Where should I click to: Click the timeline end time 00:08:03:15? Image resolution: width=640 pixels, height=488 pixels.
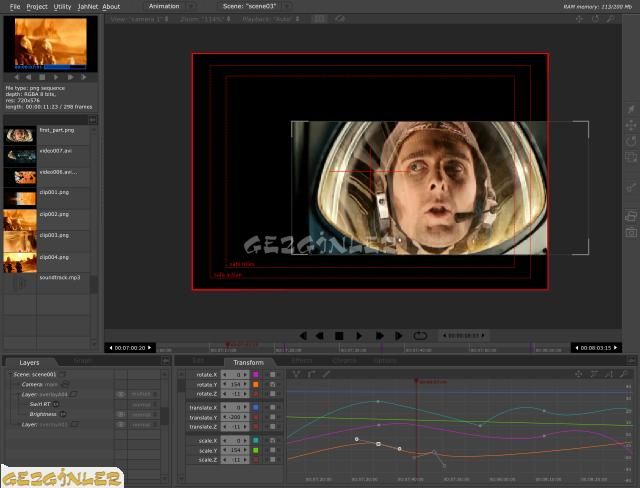[x=596, y=348]
